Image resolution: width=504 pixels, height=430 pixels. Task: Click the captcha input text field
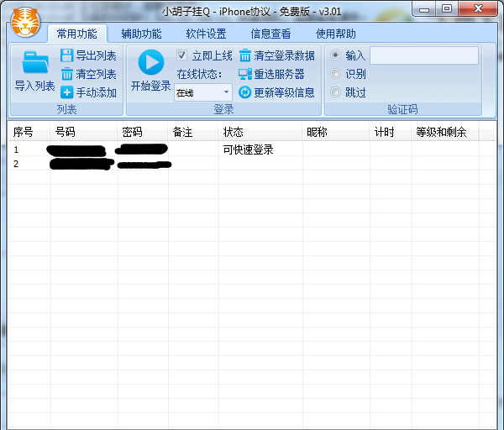423,55
